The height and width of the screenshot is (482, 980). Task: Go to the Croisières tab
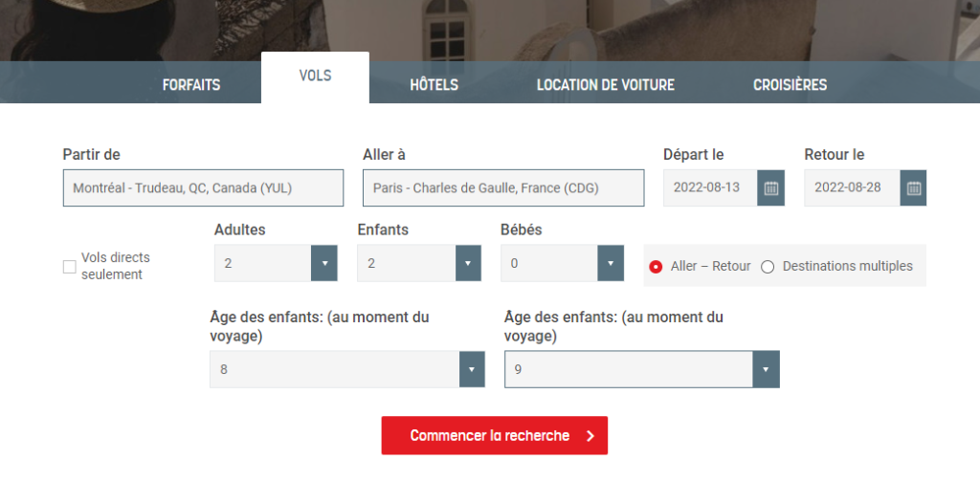click(x=790, y=85)
